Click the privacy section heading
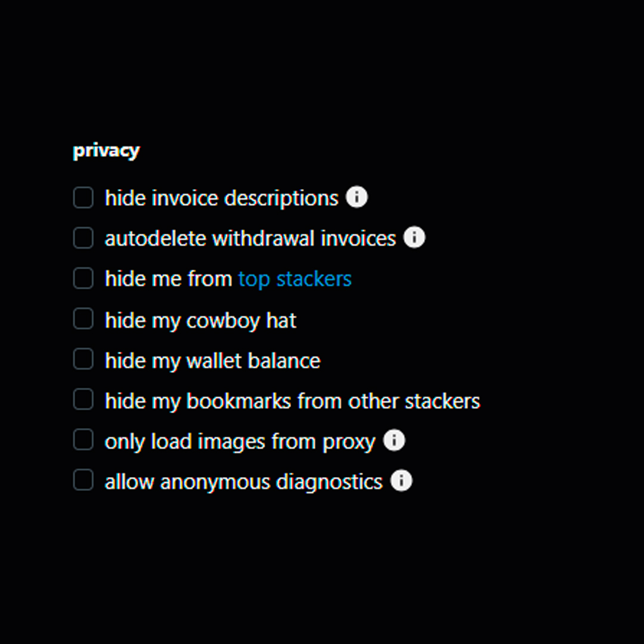This screenshot has width=644, height=644. click(x=106, y=150)
